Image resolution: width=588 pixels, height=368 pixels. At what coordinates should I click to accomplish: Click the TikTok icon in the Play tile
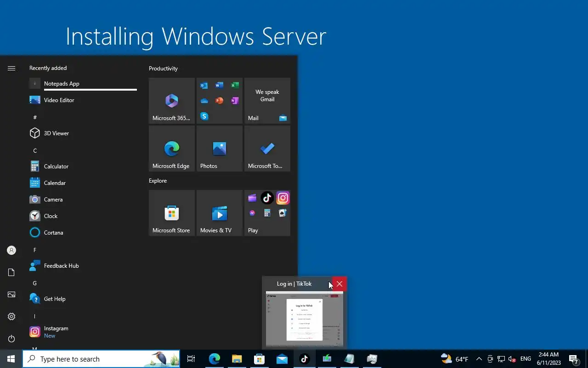point(267,198)
